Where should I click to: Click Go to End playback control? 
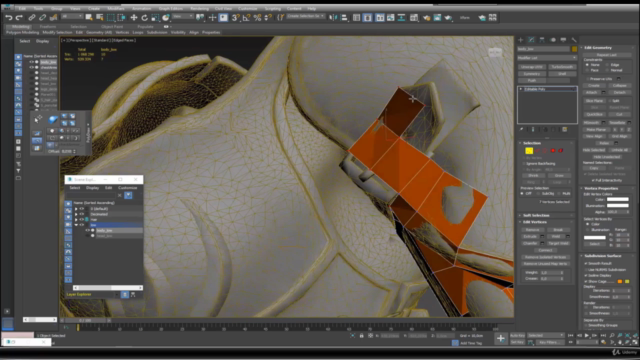[603, 336]
